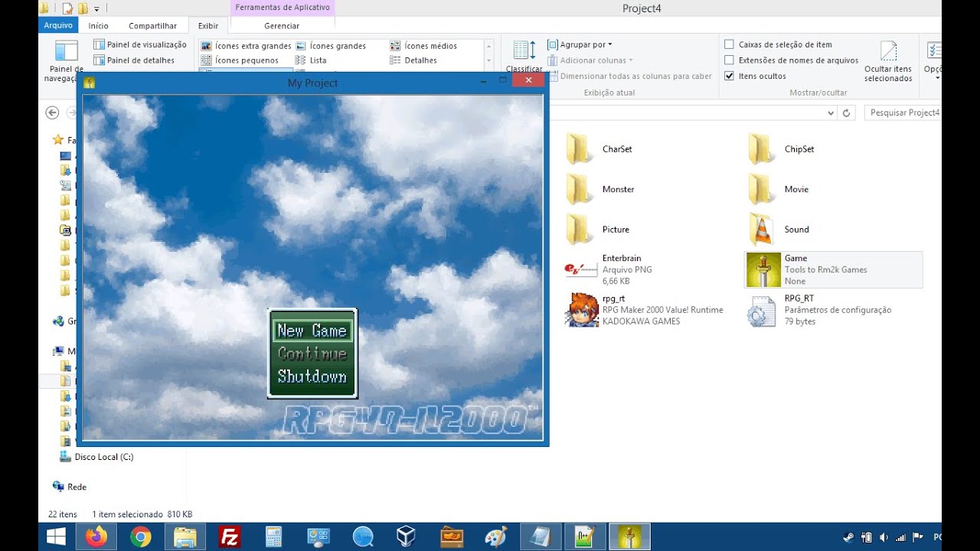Click the Refresh button beside address bar
980x551 pixels.
[x=847, y=112]
